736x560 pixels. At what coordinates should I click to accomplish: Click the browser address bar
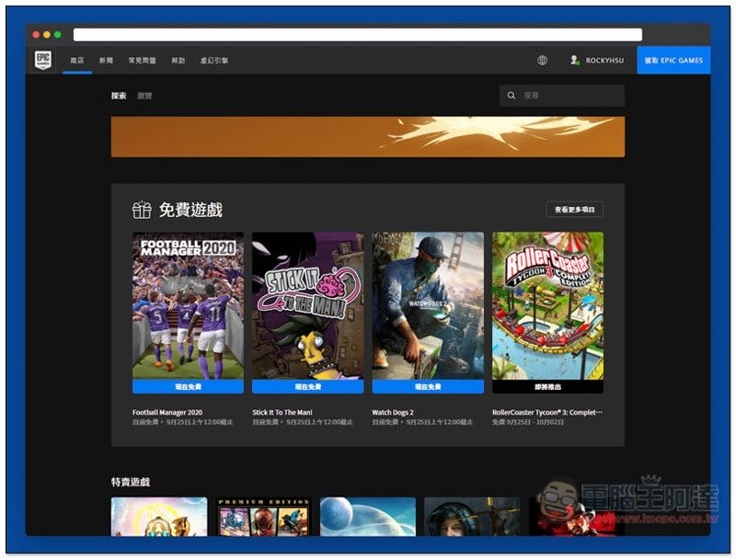(358, 35)
